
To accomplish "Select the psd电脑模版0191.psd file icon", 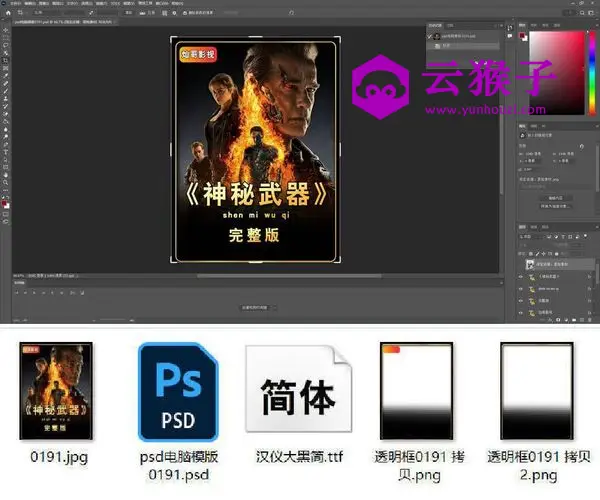I will pos(178,392).
